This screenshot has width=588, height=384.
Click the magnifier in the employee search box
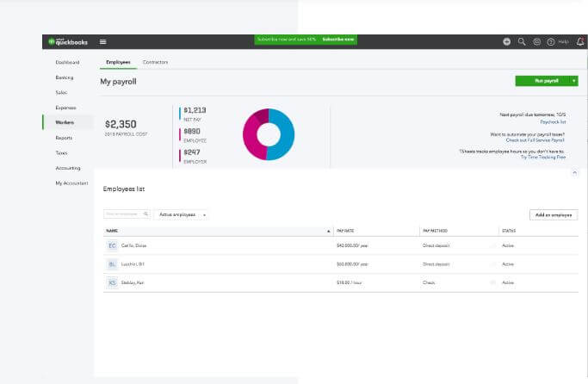[145, 214]
